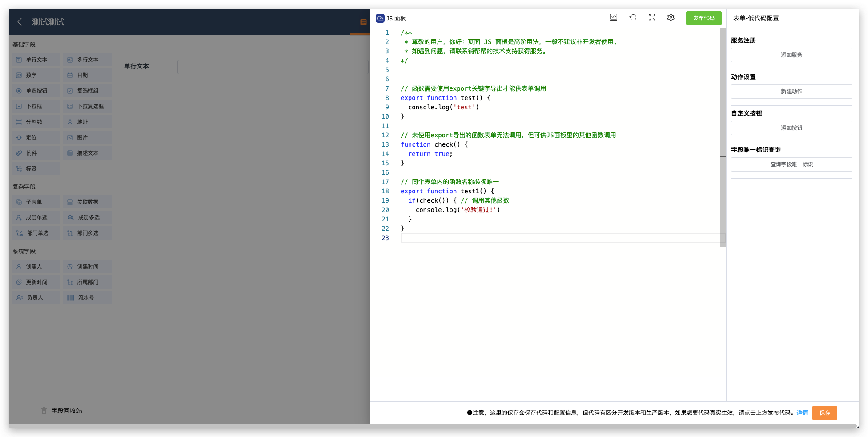Select the 单选按钮 field type
This screenshot has height=437, width=868.
coord(36,91)
